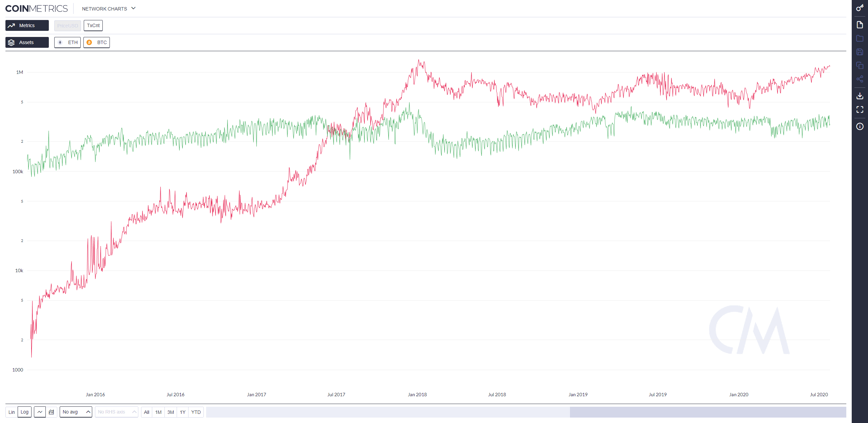868x423 pixels.
Task: Toggle the TxCnt metric chip
Action: coord(93,25)
